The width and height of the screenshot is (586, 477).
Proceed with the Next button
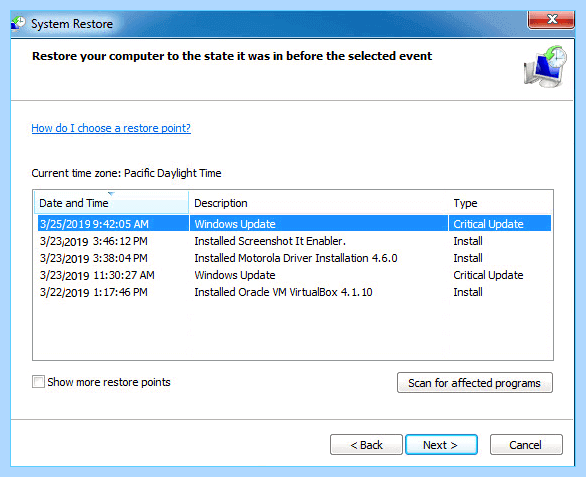(441, 445)
